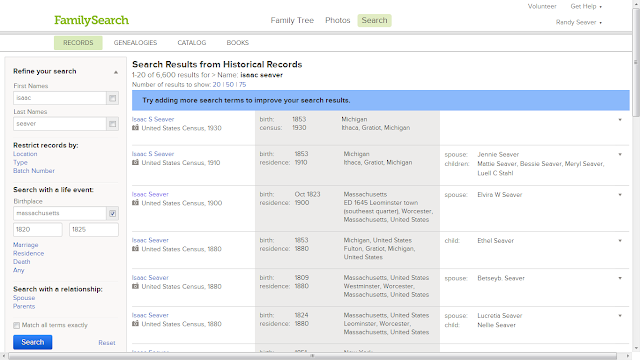This screenshot has width=640, height=360.
Task: Switch to the CATALOG tab
Action: (191, 42)
